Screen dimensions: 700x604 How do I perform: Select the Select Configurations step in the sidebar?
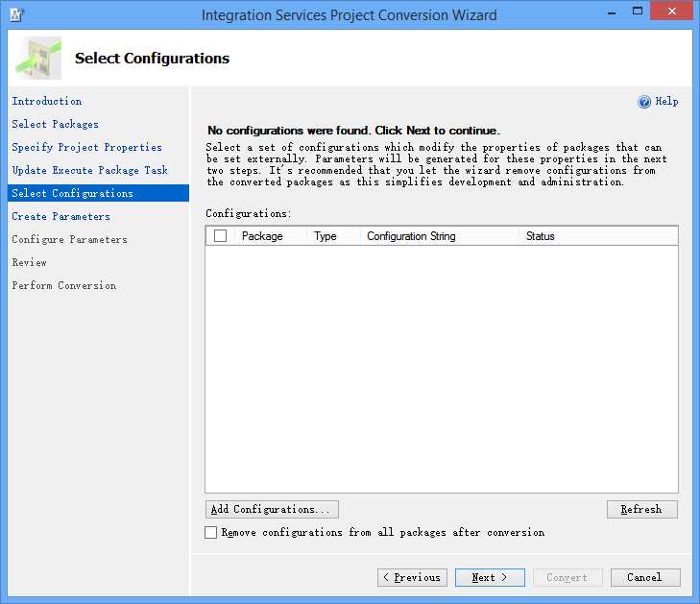click(x=98, y=193)
